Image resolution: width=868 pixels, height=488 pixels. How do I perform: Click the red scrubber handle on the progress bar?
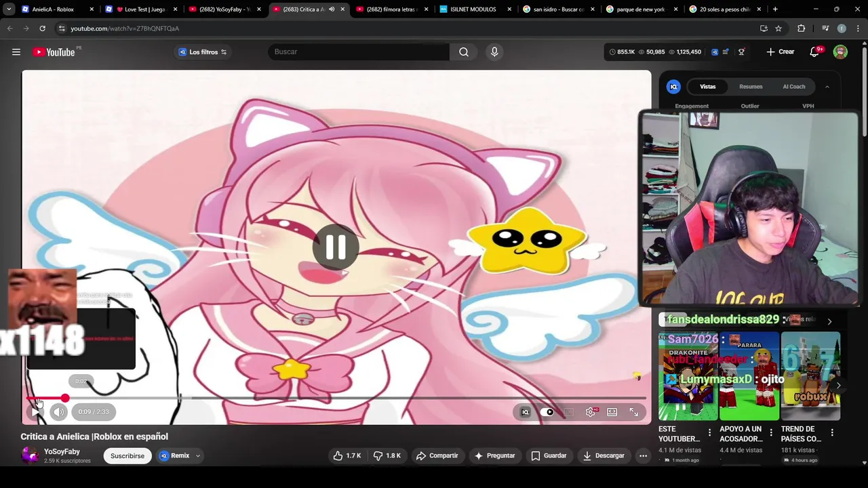[64, 399]
